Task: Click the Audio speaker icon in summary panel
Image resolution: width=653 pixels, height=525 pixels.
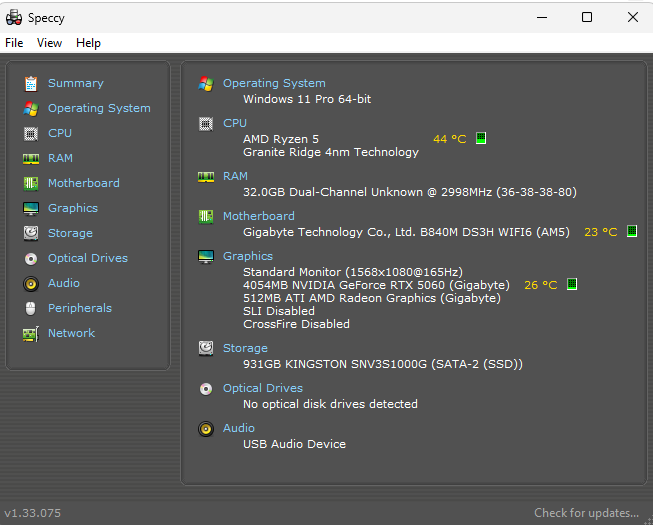Action: pos(206,428)
